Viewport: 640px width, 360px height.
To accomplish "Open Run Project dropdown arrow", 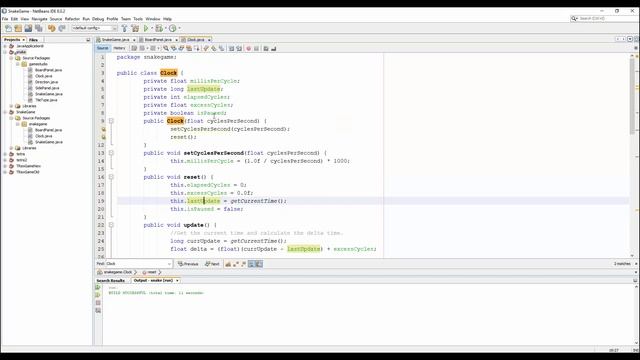I will point(152,28).
